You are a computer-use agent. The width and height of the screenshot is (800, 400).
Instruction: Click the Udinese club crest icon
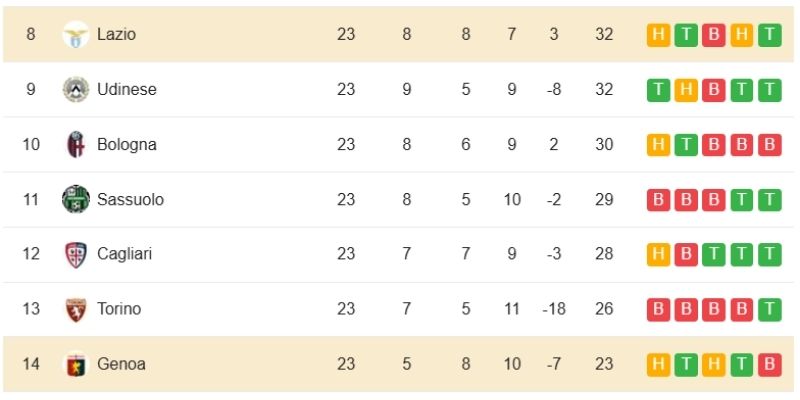tap(75, 89)
